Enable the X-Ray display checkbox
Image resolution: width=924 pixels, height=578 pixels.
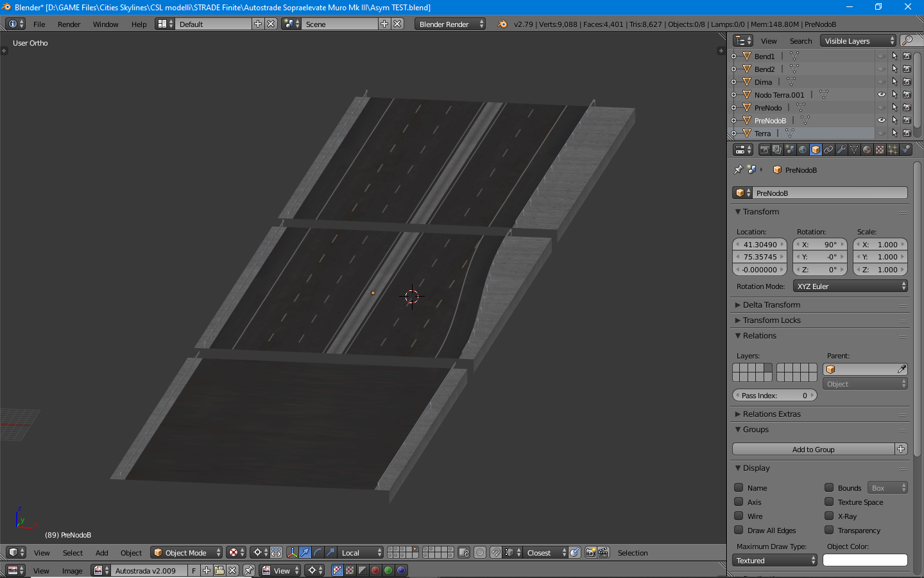829,516
